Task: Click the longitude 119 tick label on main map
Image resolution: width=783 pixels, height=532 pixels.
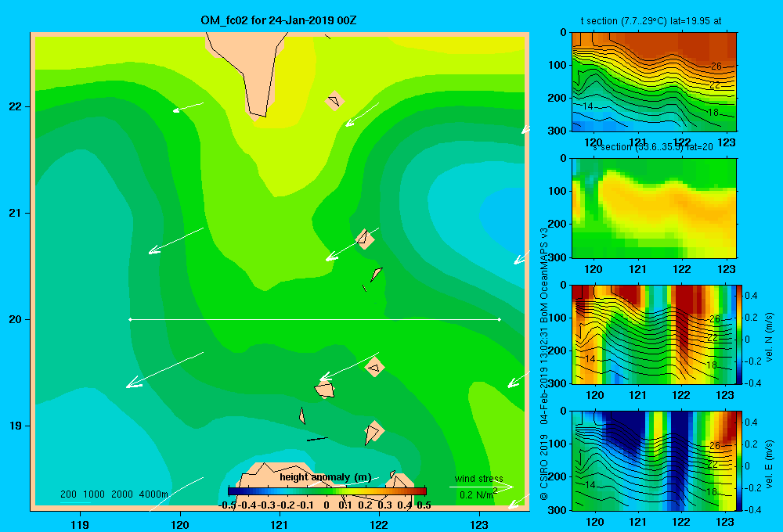Action: (80, 524)
